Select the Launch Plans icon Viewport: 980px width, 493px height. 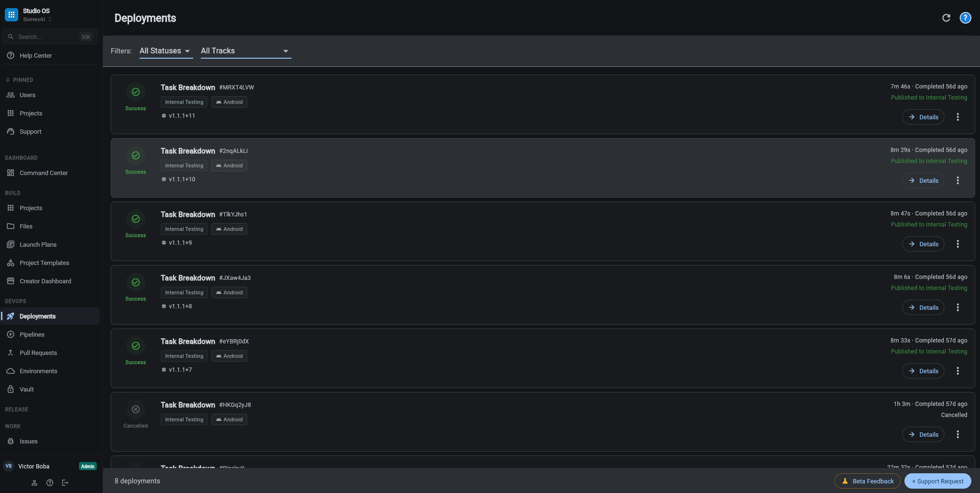(x=11, y=244)
